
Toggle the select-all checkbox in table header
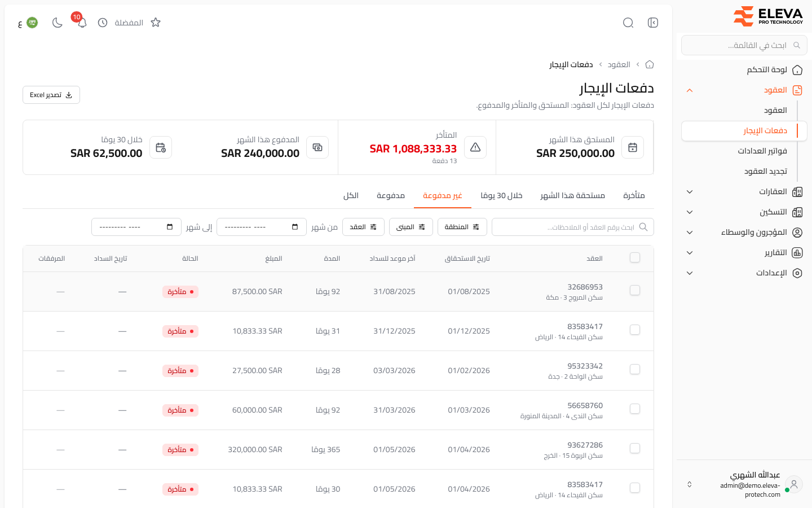[635, 257]
